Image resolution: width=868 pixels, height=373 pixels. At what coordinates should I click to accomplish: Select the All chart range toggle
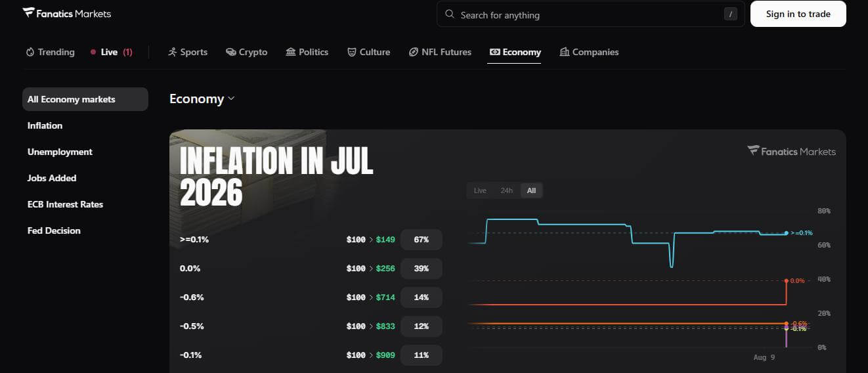(x=531, y=190)
